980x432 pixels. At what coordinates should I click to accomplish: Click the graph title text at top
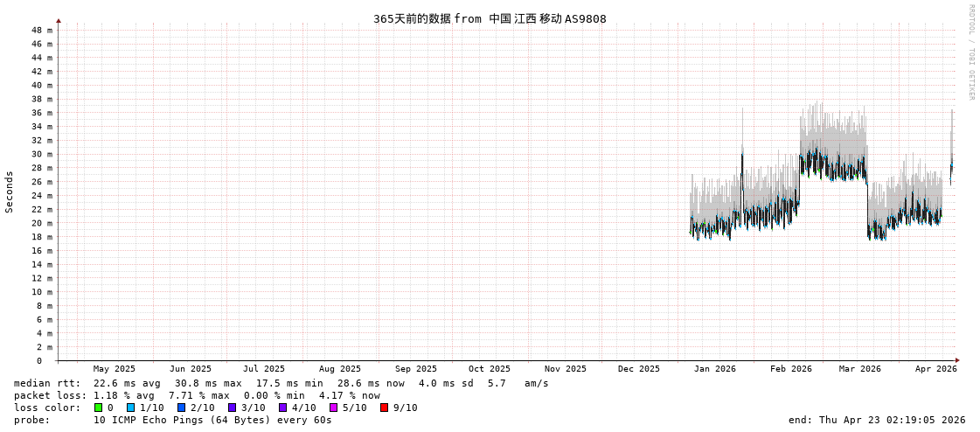[x=490, y=18]
